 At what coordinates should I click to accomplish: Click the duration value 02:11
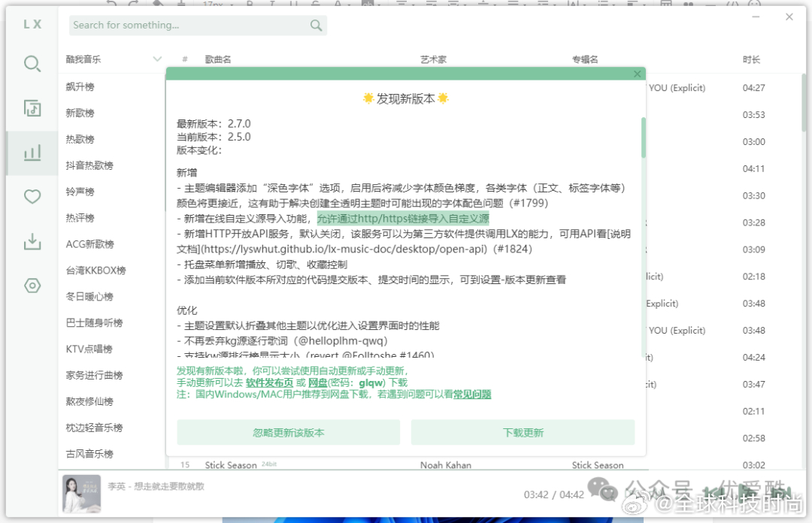[753, 411]
